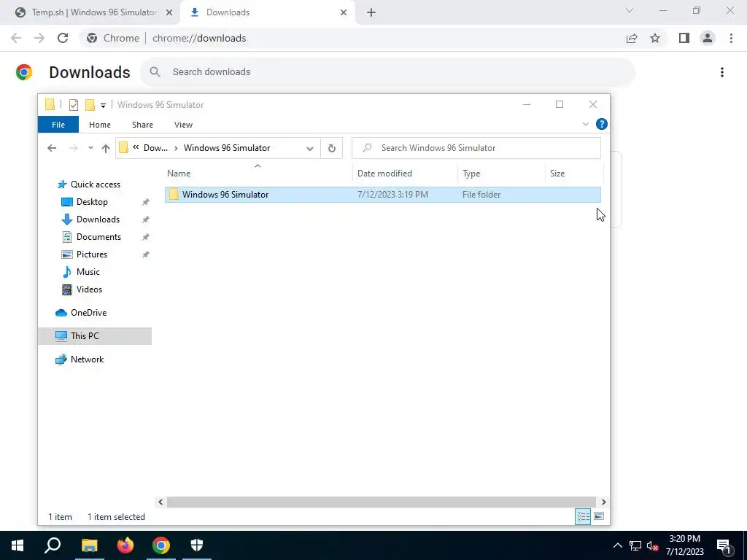The height and width of the screenshot is (560, 747).
Task: Go back in File Explorer
Action: coord(52,148)
